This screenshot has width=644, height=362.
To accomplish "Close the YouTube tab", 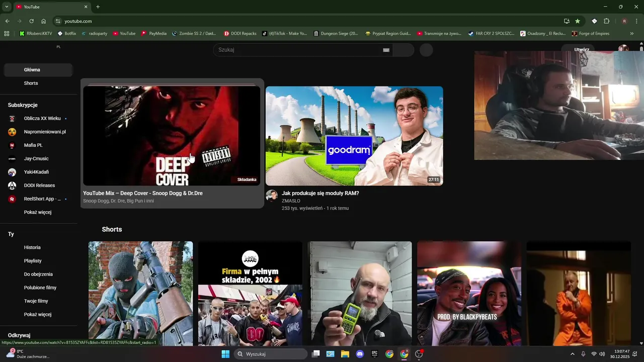I will point(86,7).
